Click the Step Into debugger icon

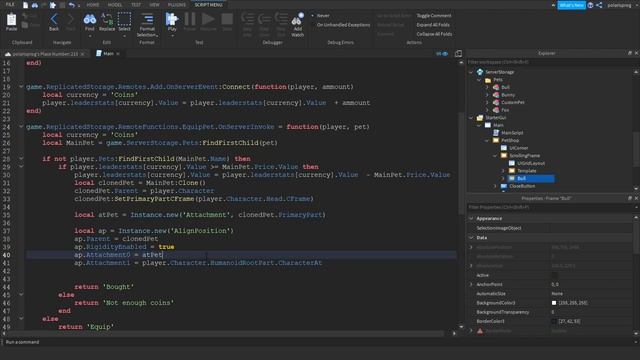click(x=247, y=19)
